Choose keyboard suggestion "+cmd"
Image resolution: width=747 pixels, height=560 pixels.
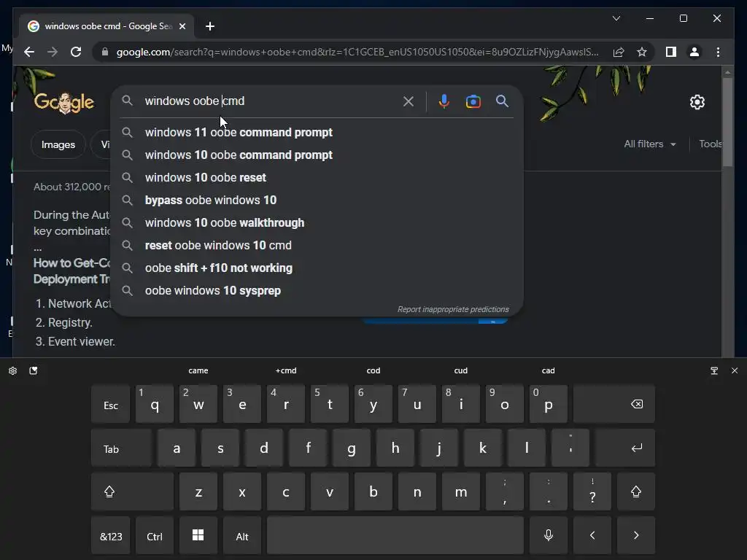(286, 370)
